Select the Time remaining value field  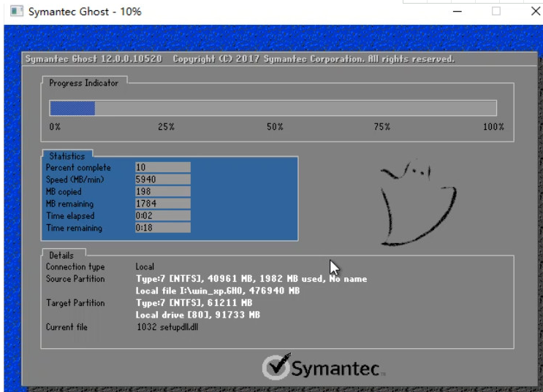(162, 228)
